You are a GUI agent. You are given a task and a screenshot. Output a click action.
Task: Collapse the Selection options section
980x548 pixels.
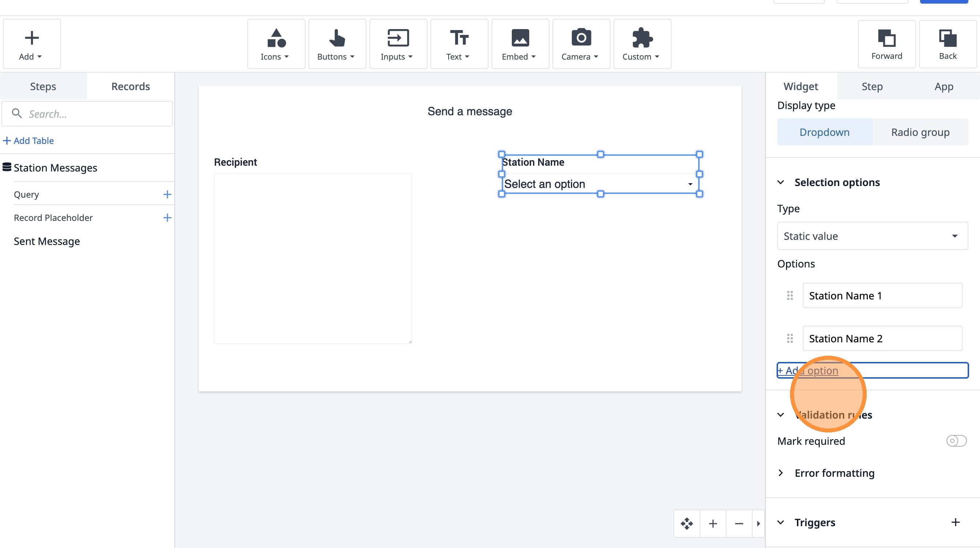tap(781, 182)
